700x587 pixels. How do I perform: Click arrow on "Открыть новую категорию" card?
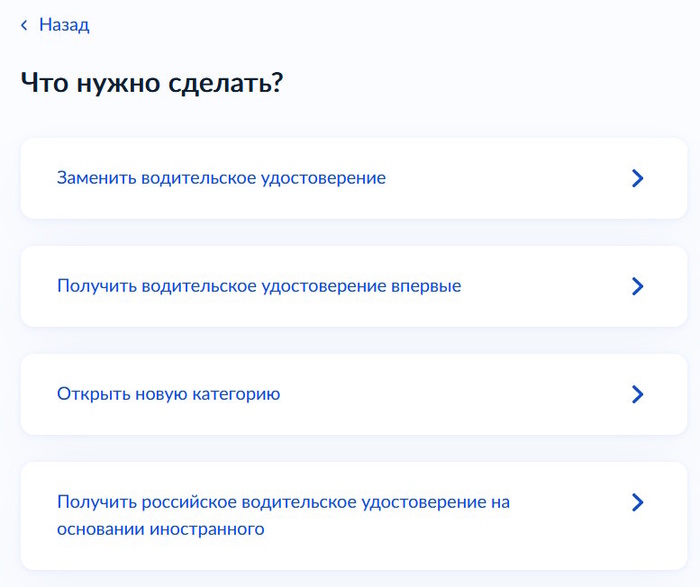tap(637, 394)
